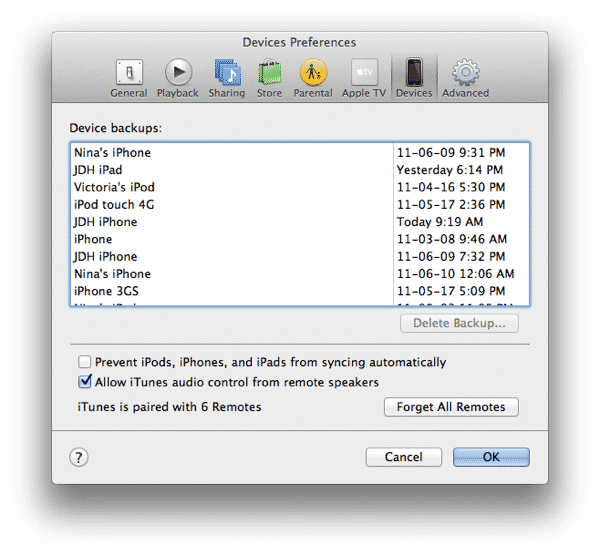
Task: Select the Store shopping bag icon
Action: (270, 76)
